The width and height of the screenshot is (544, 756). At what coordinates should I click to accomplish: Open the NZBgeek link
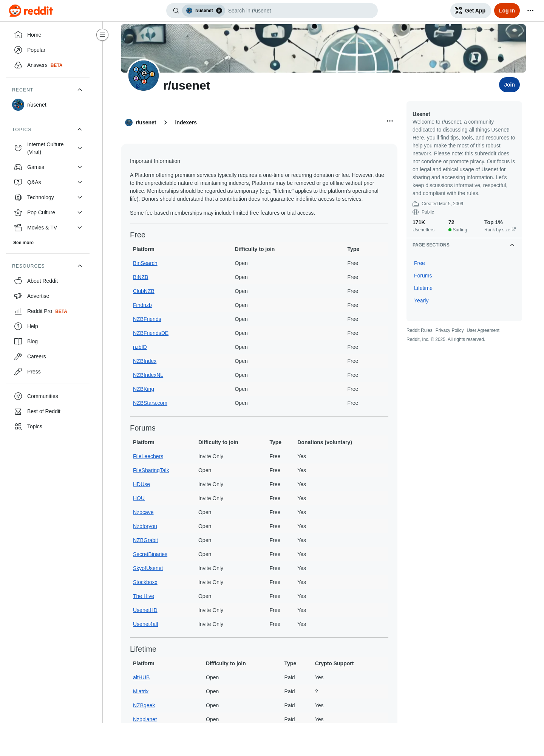pyautogui.click(x=144, y=705)
